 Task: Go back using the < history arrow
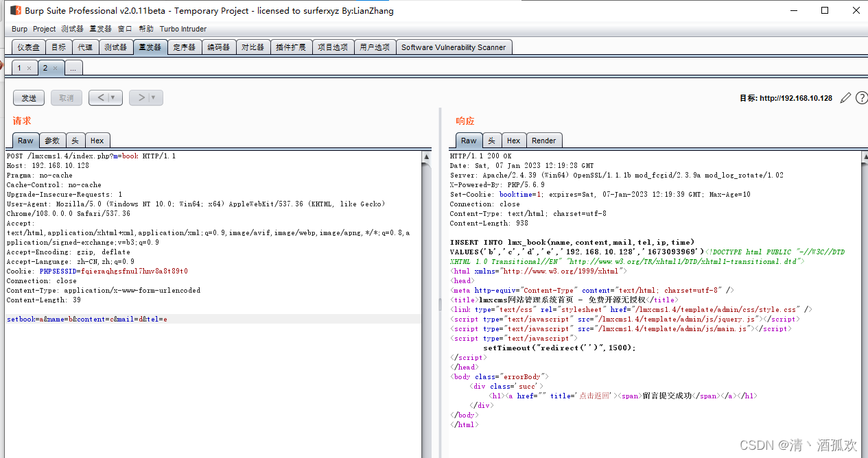101,98
